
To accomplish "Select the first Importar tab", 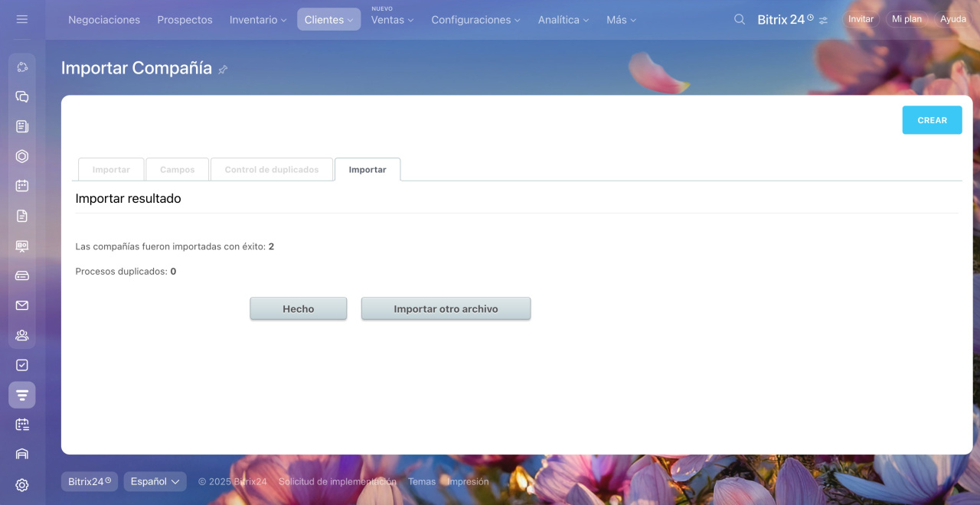I will point(111,170).
